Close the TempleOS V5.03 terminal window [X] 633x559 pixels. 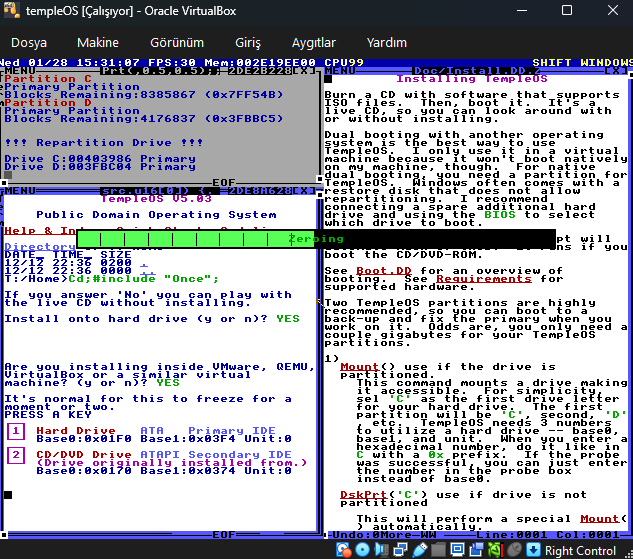click(304, 191)
